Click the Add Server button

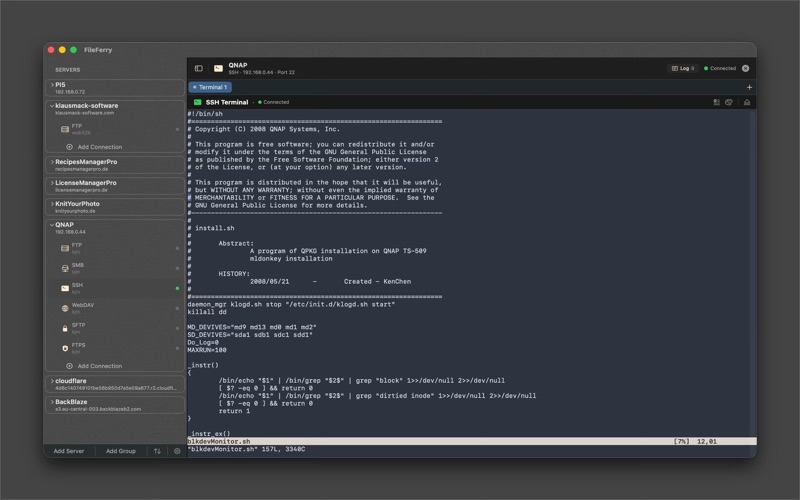69,451
